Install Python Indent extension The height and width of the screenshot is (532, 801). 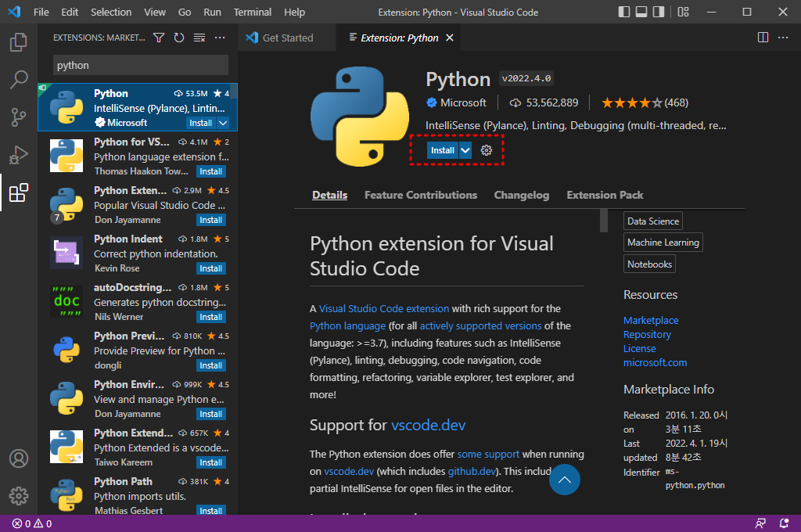point(211,268)
